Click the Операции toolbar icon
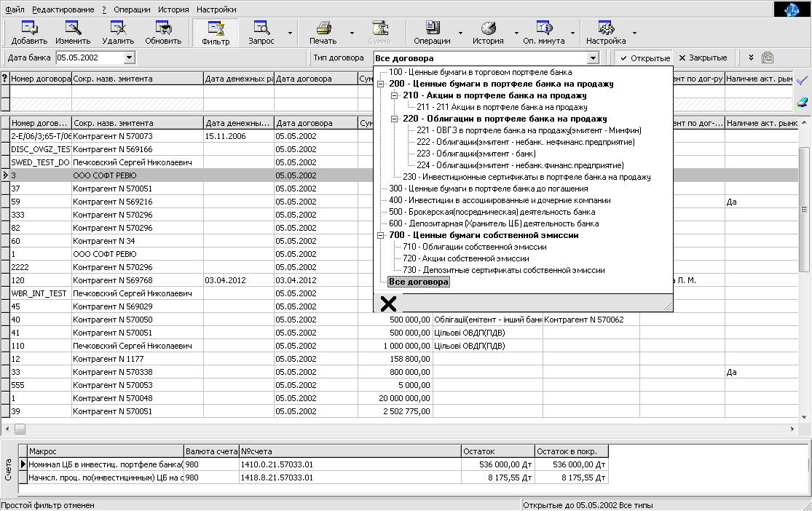Image resolution: width=812 pixels, height=511 pixels. [432, 33]
